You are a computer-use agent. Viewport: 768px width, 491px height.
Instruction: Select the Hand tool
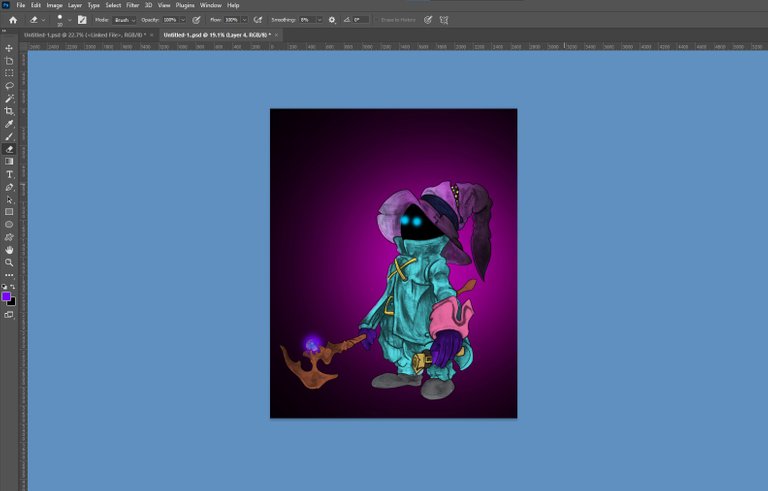9,250
